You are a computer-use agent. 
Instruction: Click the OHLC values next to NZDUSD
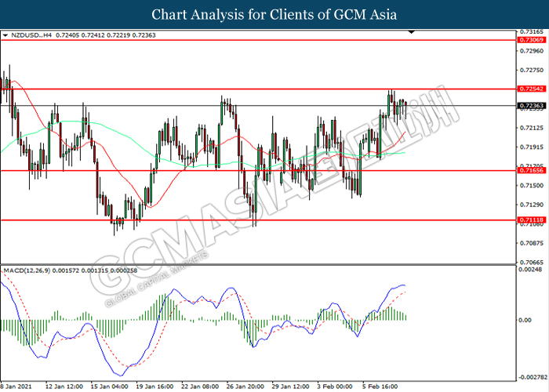point(96,35)
